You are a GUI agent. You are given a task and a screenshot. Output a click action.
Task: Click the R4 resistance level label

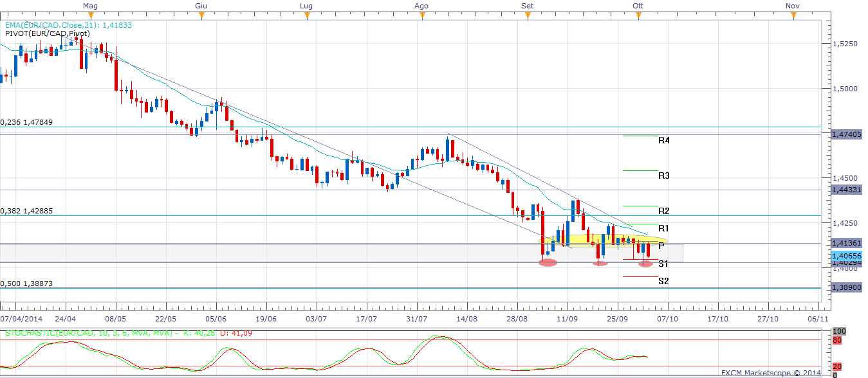point(665,140)
